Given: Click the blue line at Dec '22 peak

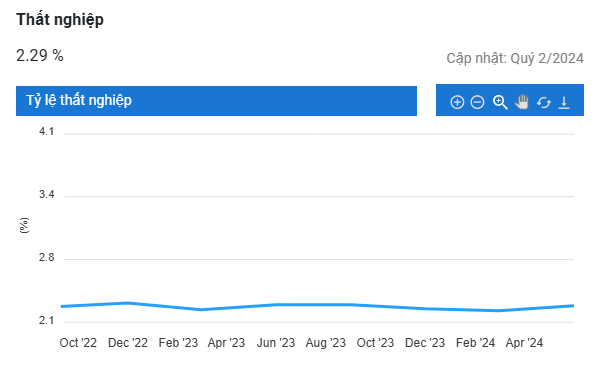Looking at the screenshot, I should [x=128, y=303].
